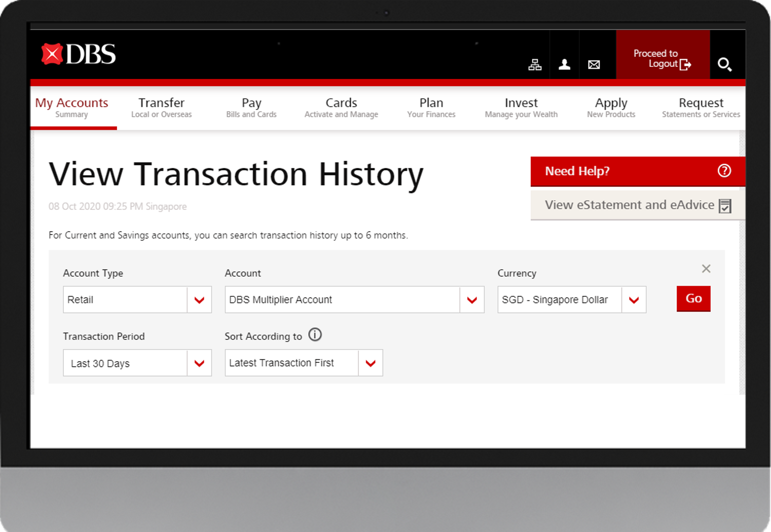Click the DBS logo

click(x=79, y=54)
